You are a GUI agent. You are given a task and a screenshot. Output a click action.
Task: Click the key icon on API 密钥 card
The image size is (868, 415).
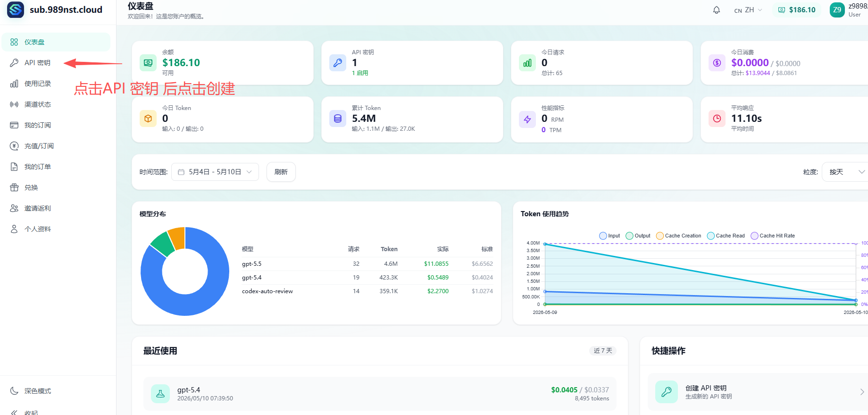[338, 63]
